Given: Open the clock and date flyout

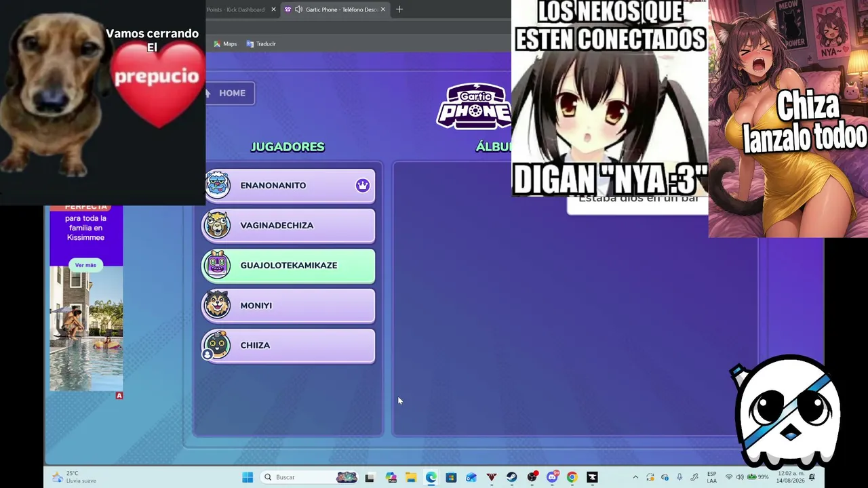Looking at the screenshot, I should pos(790,477).
